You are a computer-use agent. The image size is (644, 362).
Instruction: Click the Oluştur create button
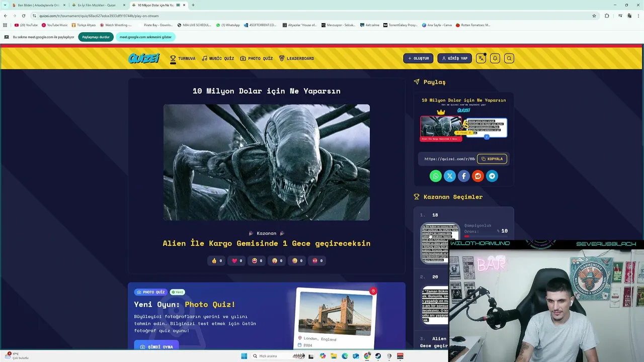[418, 58]
